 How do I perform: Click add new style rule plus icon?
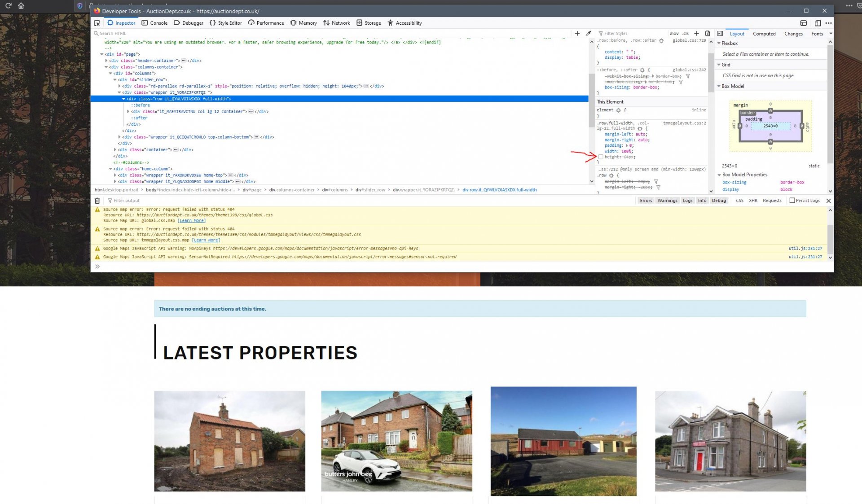pos(696,33)
